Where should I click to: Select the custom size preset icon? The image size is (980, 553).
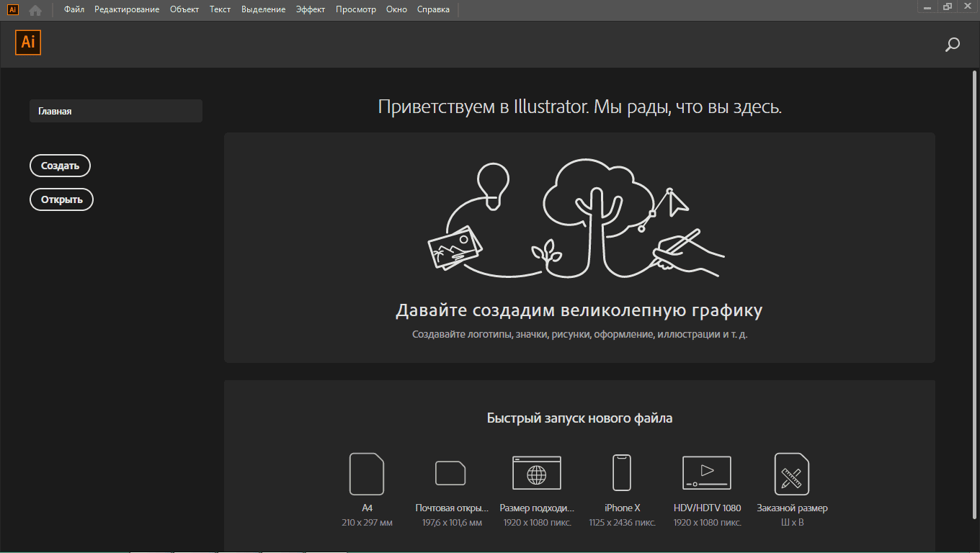click(792, 474)
